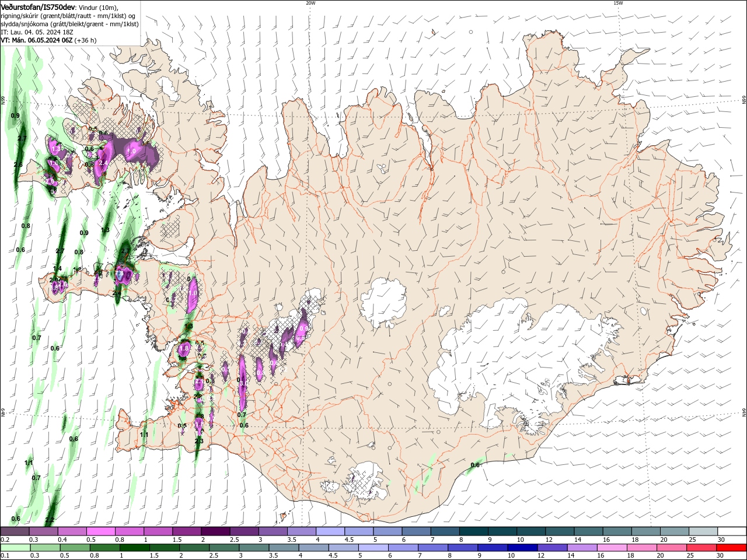Select rain scale swatch for 6 to 7
This screenshot has height=560, width=747.
coord(403,548)
